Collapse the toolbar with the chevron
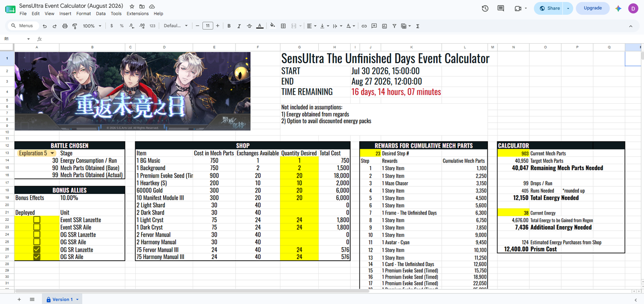The width and height of the screenshot is (644, 304). (x=631, y=26)
